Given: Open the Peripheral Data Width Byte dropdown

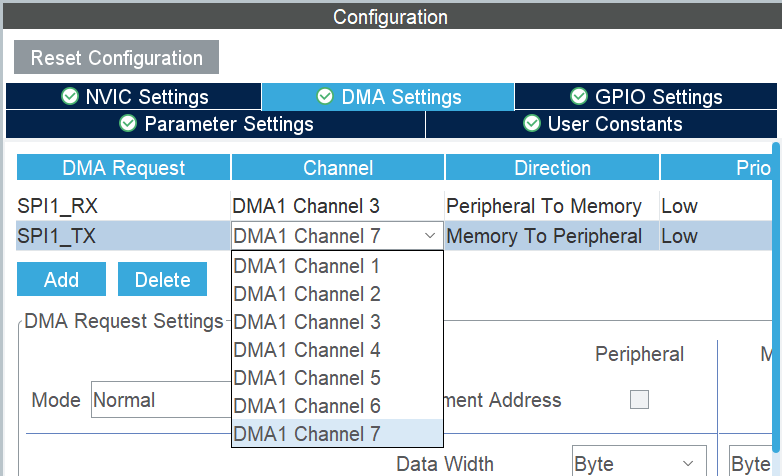Looking at the screenshot, I should 637,464.
